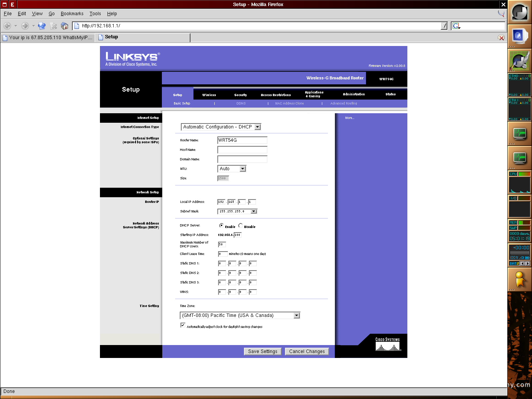The height and width of the screenshot is (399, 532).
Task: Switch to the WhatIsMyIP browser tab
Action: (x=48, y=38)
